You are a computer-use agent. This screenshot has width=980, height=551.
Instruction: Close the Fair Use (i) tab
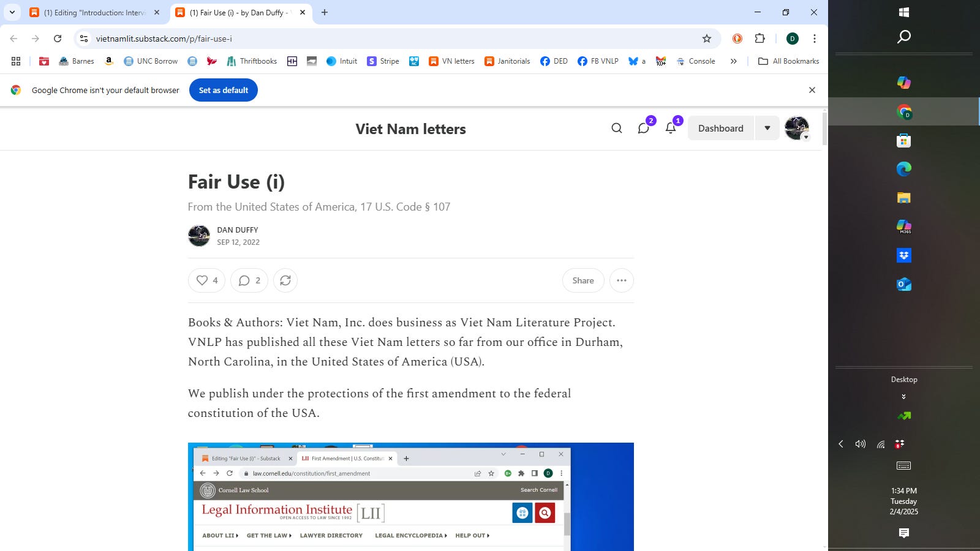click(x=303, y=12)
